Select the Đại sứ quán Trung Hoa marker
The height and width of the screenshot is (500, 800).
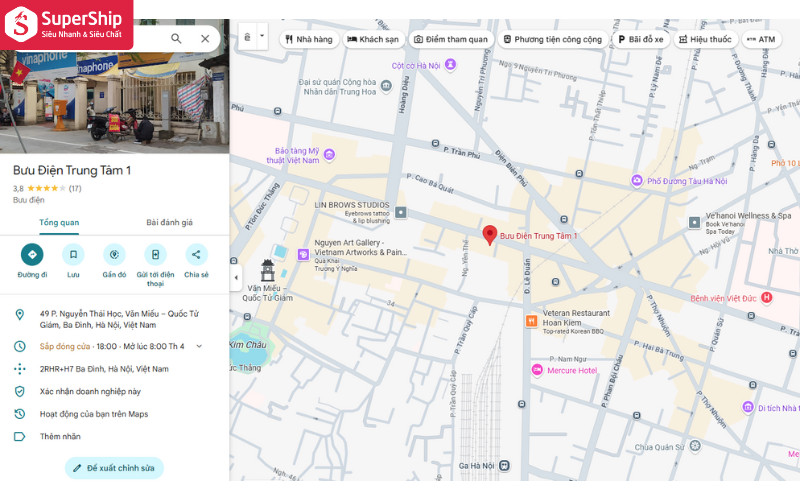(387, 86)
